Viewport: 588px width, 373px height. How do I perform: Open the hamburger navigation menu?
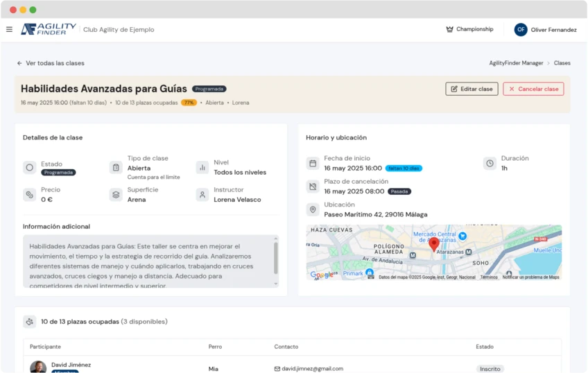pos(9,29)
